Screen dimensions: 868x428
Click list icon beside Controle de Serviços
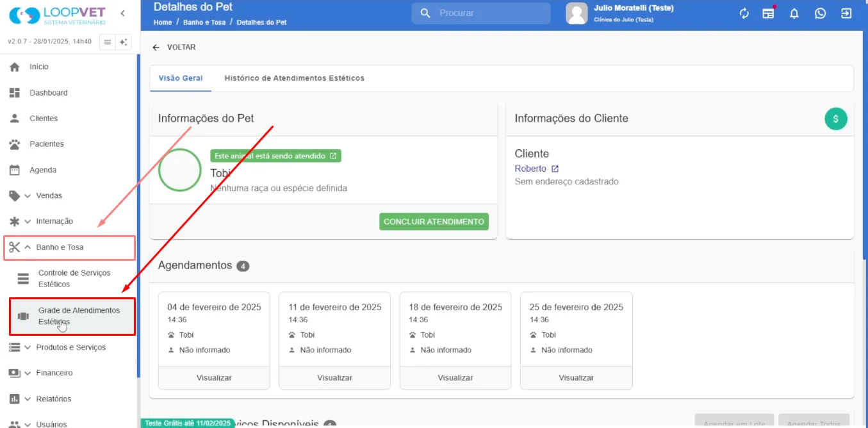23,279
